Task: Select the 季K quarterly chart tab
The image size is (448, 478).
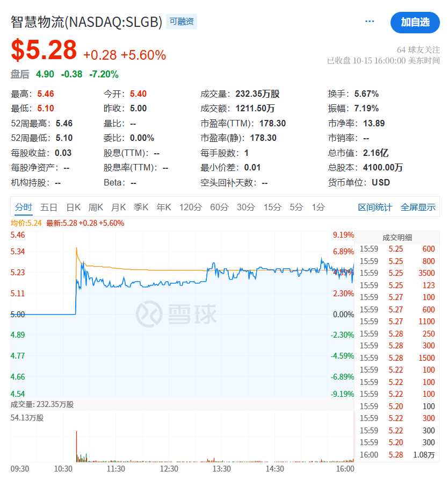Action: pyautogui.click(x=141, y=207)
